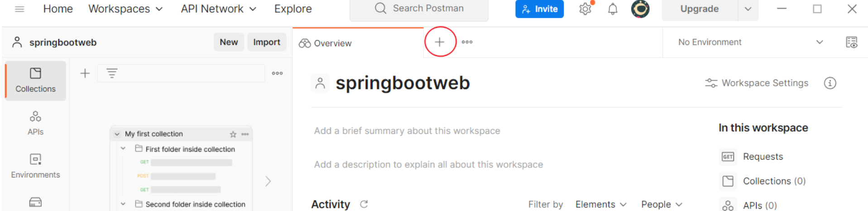The image size is (868, 211).
Task: Click the workspace info icon
Action: (x=830, y=83)
